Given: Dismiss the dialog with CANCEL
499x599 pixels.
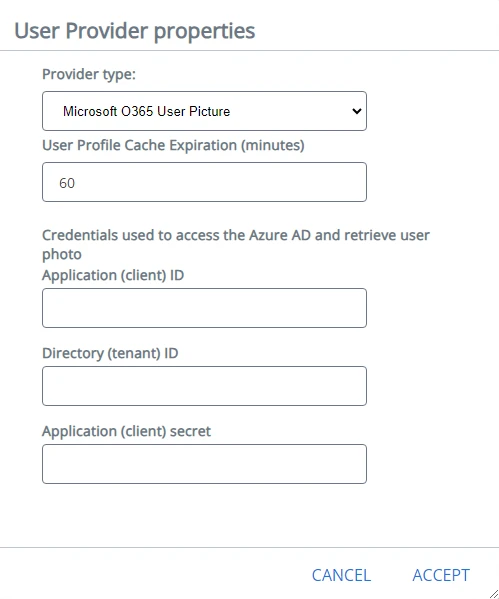Looking at the screenshot, I should pos(341,575).
